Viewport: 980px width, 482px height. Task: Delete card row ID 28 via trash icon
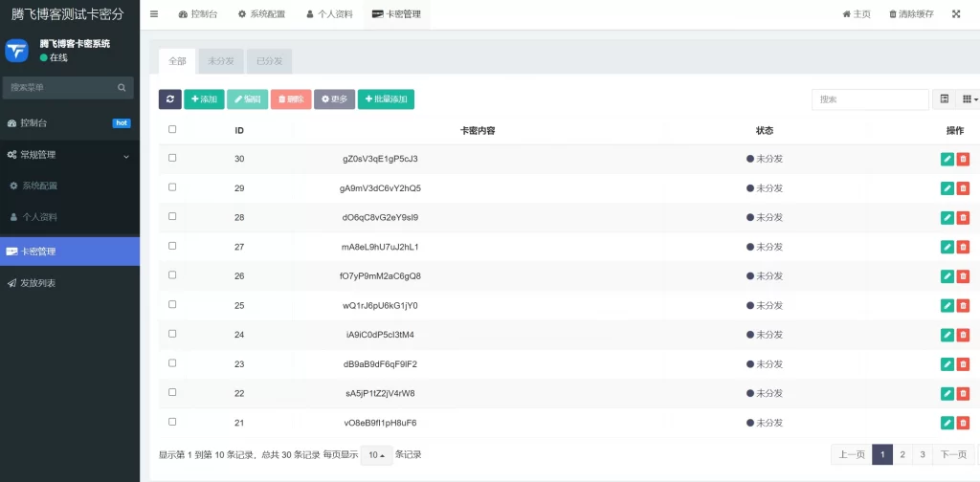(x=963, y=218)
